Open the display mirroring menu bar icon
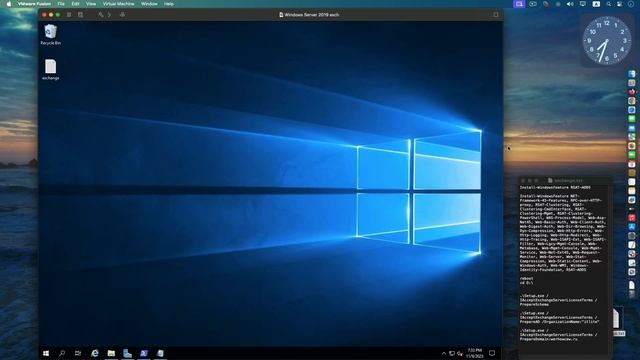 (583, 4)
